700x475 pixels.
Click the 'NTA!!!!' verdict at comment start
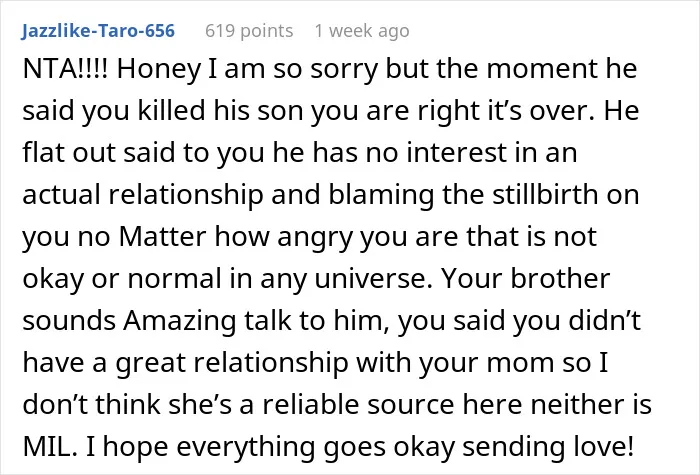[65, 69]
